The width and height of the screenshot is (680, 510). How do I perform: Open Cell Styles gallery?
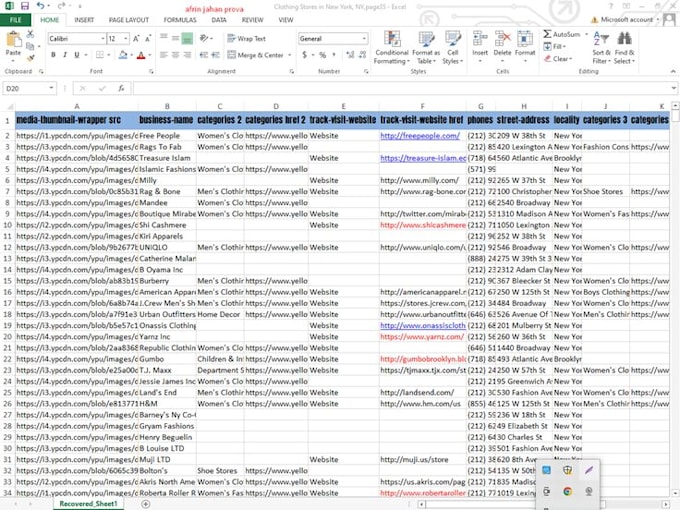[x=453, y=48]
